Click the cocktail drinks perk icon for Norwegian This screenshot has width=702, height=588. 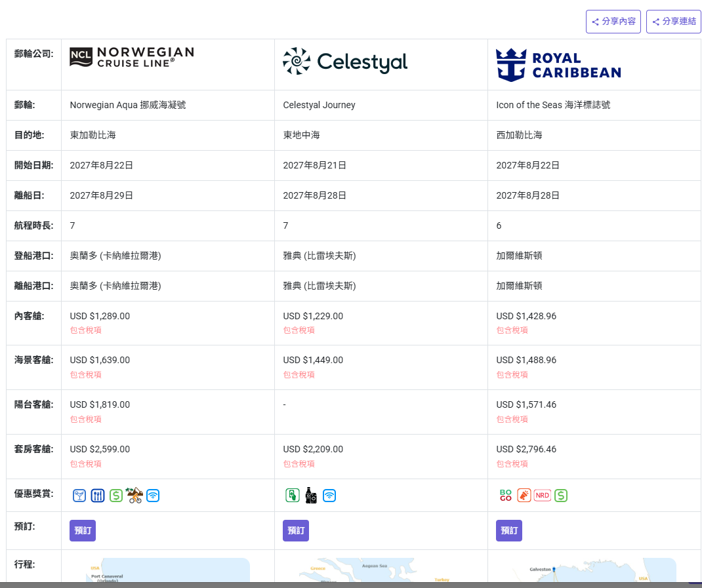79,496
